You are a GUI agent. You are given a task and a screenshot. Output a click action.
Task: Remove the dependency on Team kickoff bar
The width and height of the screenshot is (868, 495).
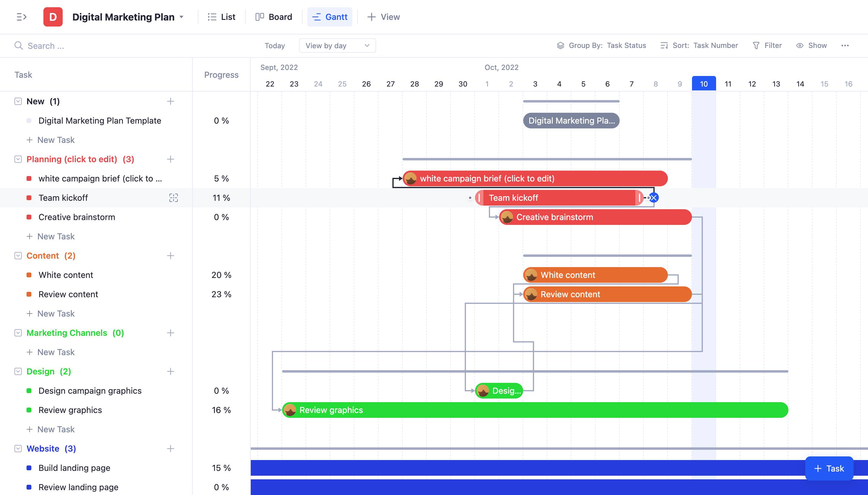653,197
